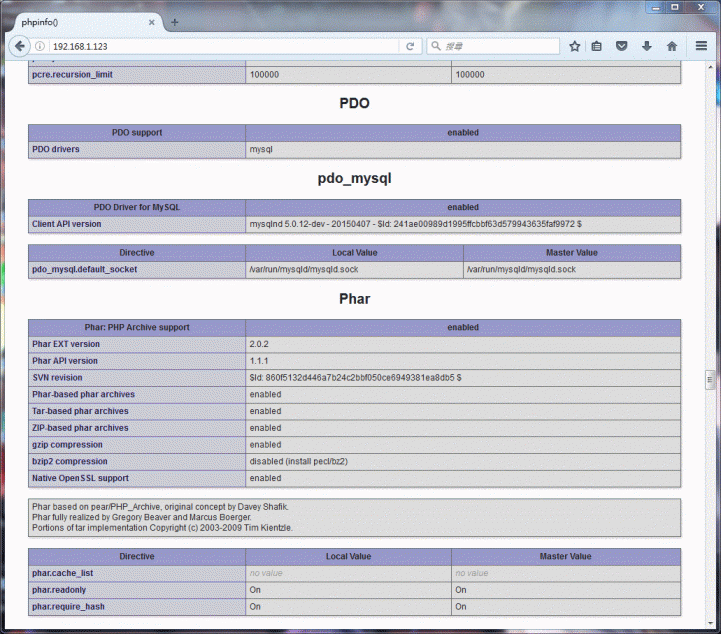
Task: Open a new tab with plus button
Action: pyautogui.click(x=174, y=22)
